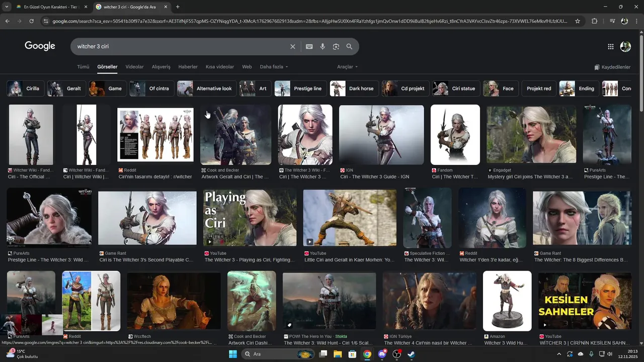The height and width of the screenshot is (362, 644).
Task: Open the volume control in the system tray
Action: [610, 354]
